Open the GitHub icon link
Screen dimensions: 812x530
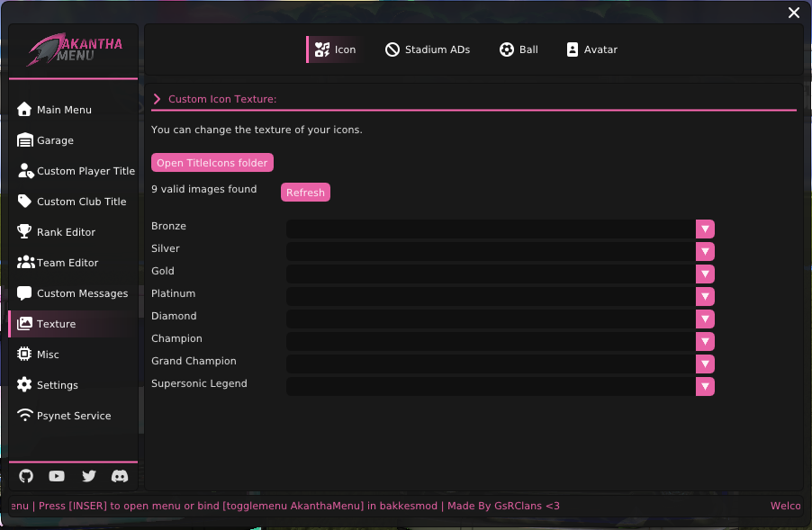point(26,476)
